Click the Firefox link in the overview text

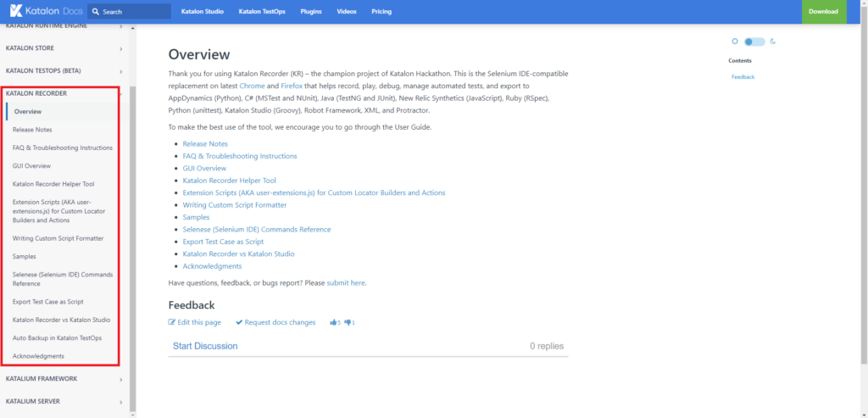(292, 86)
